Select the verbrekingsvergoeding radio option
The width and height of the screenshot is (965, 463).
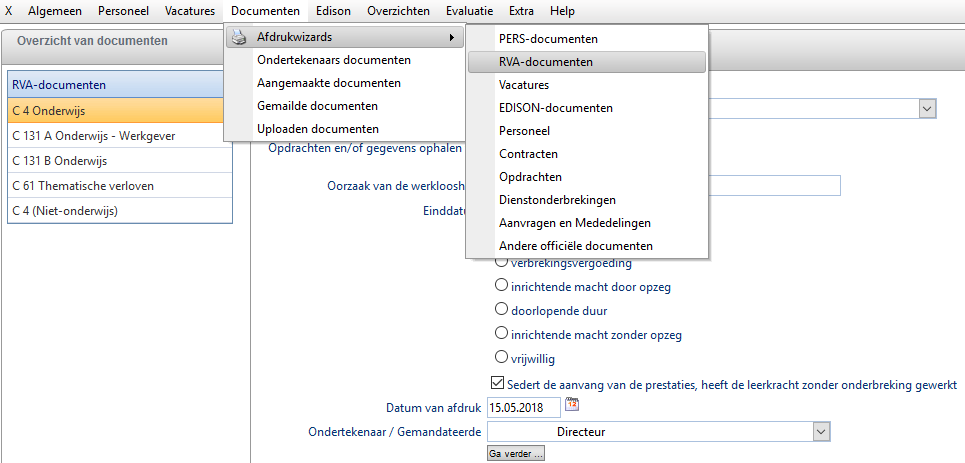[x=502, y=264]
